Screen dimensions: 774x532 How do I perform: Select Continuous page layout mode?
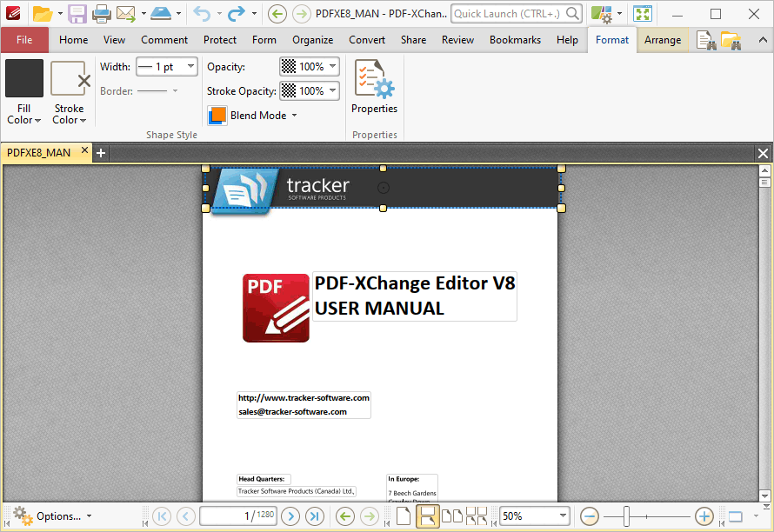coord(428,516)
